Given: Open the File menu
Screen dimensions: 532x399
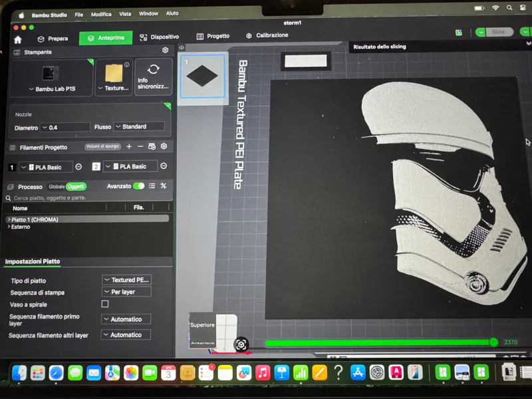Looking at the screenshot, I should (x=78, y=15).
